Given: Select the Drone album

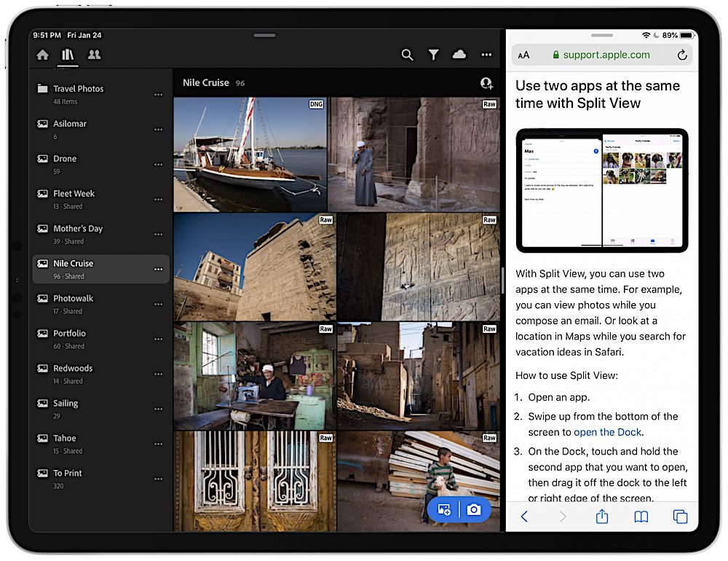Looking at the screenshot, I should tap(100, 164).
